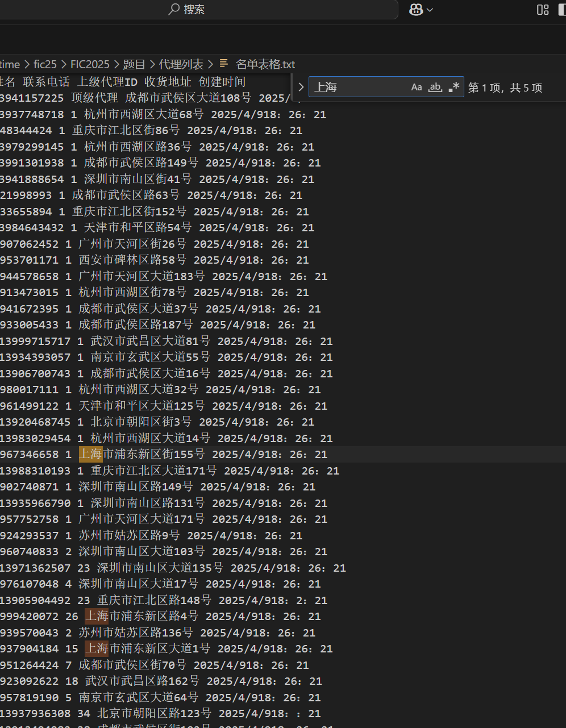
Task: Expand the replace field with chevron
Action: tap(301, 88)
